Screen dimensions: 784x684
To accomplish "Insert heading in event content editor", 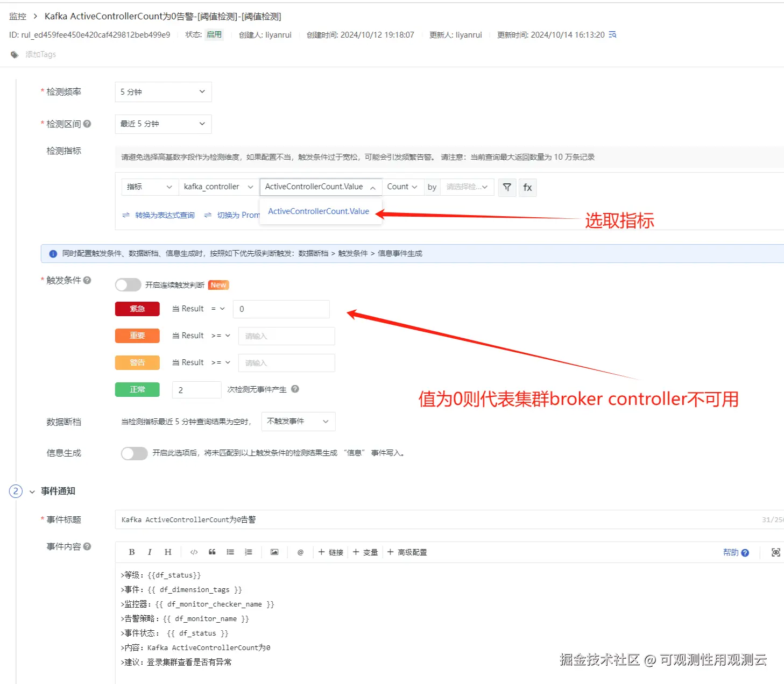I will [x=168, y=552].
